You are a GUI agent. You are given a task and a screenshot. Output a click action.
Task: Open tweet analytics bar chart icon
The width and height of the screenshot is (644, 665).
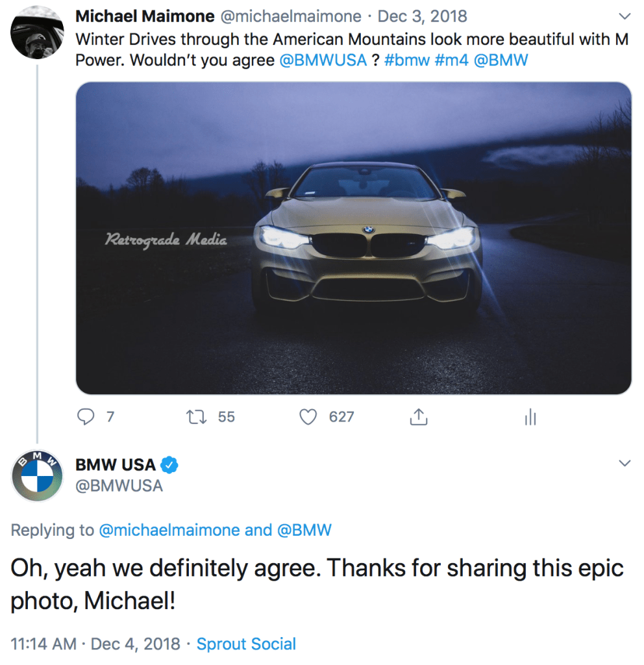pos(530,418)
